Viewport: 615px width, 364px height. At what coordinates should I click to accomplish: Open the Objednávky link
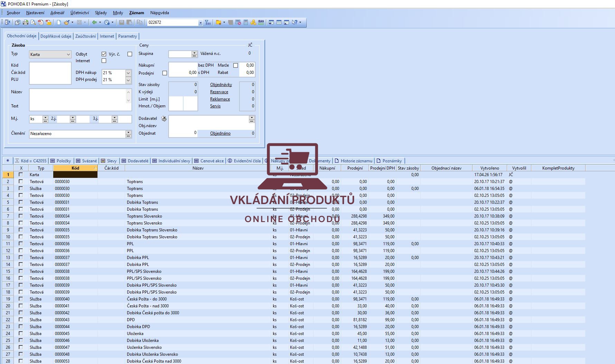(221, 85)
